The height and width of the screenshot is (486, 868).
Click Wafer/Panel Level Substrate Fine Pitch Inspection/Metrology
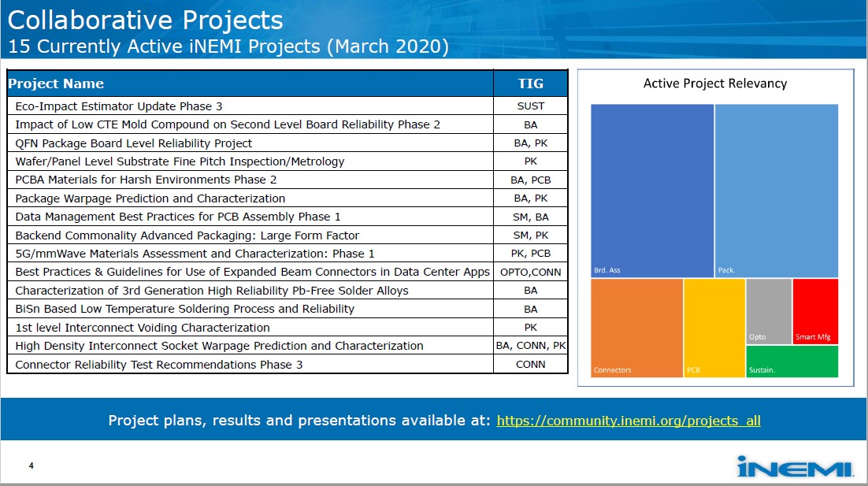pos(180,161)
